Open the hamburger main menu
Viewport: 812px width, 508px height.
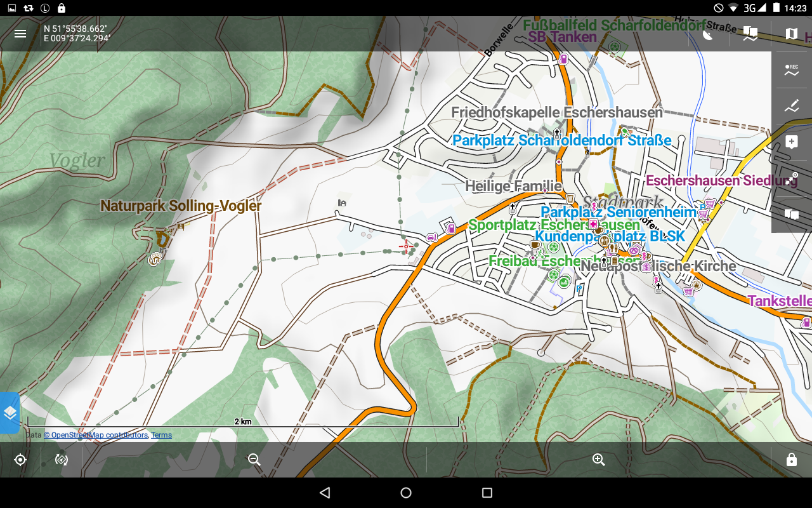pyautogui.click(x=20, y=34)
